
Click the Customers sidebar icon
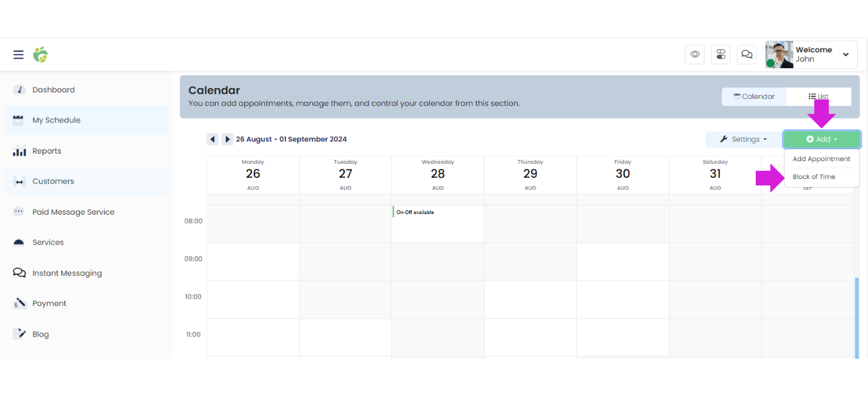pyautogui.click(x=19, y=182)
